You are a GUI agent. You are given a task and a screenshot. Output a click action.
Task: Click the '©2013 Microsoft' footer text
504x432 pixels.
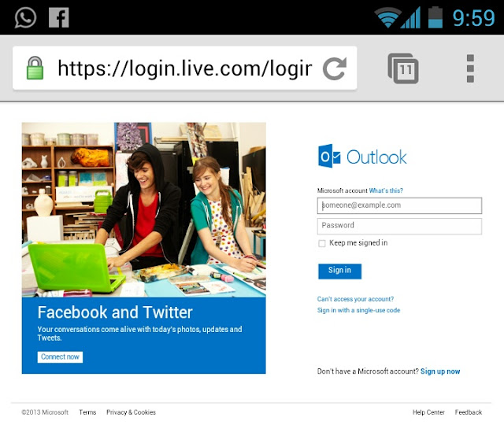tap(45, 412)
